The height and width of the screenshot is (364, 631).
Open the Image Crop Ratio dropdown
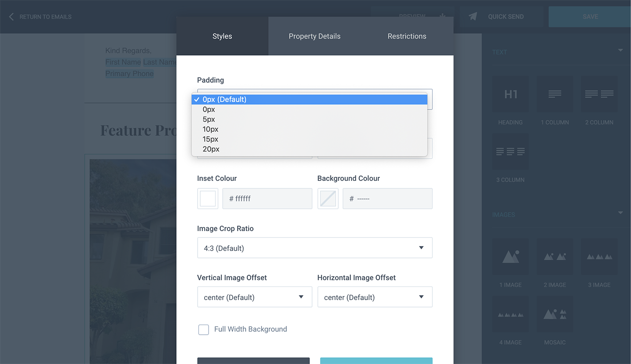coord(315,248)
